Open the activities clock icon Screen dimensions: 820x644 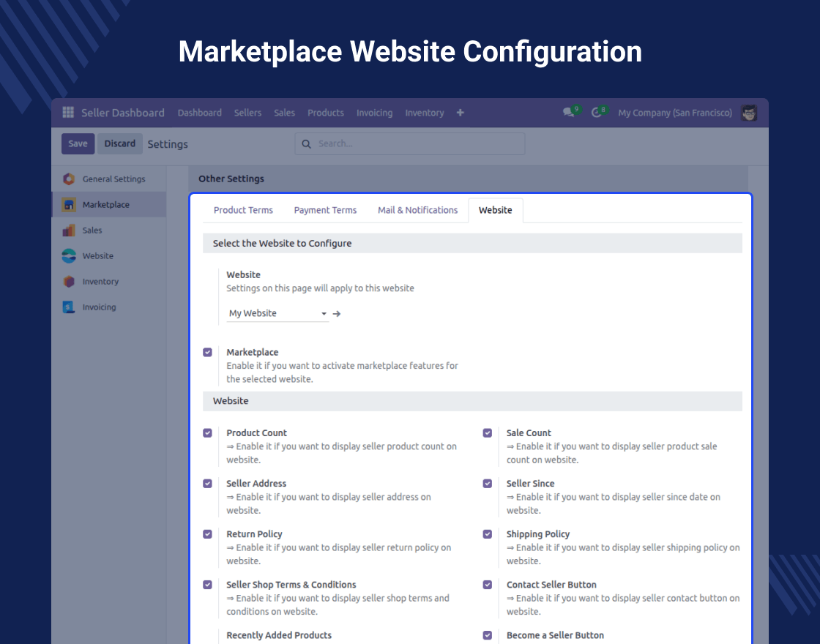(596, 113)
